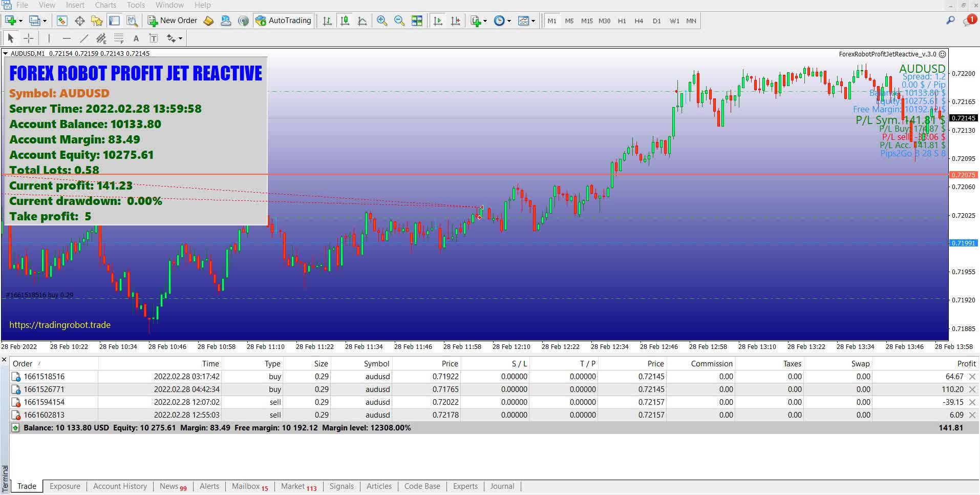Open the MetaEditor gold book icon
This screenshot has width=980, height=495.
[x=208, y=21]
